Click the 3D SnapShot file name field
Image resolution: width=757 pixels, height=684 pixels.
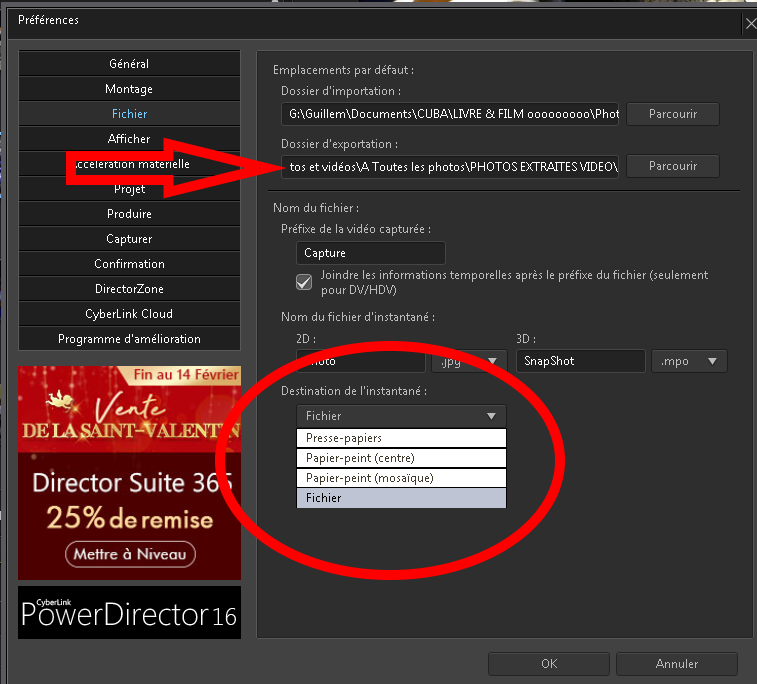click(x=581, y=361)
